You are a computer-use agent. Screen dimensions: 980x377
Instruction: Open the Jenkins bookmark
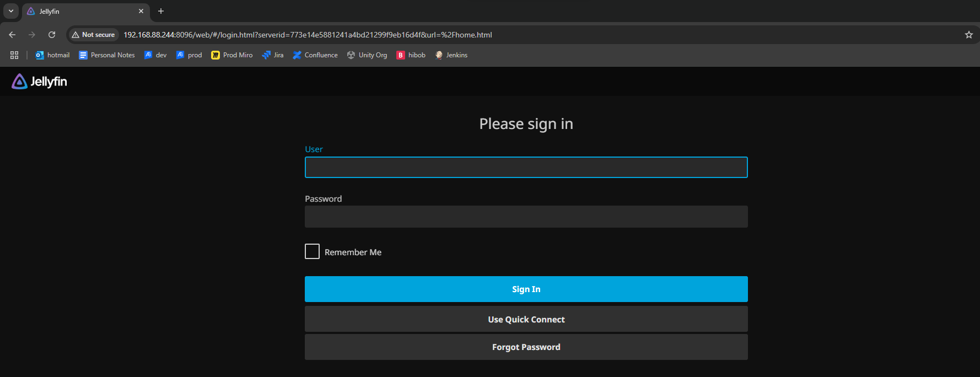[451, 55]
